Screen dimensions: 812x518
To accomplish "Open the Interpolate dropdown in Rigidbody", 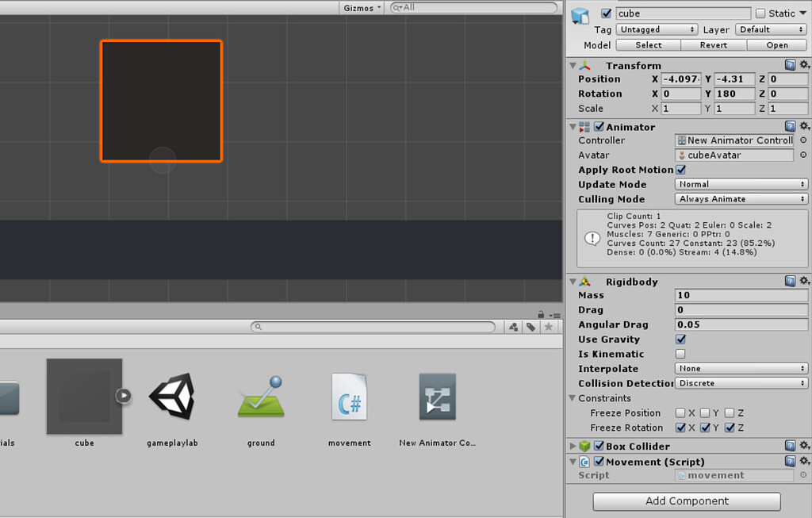I will coord(741,368).
